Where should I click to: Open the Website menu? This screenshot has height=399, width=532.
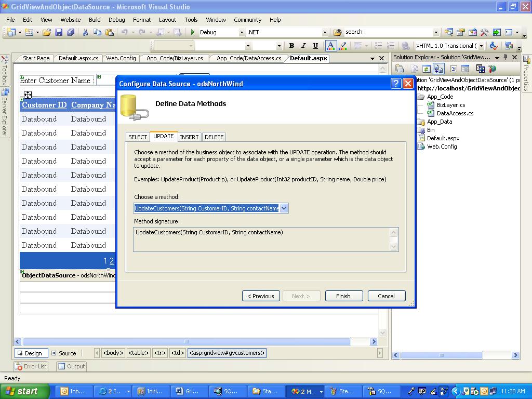[x=71, y=20]
